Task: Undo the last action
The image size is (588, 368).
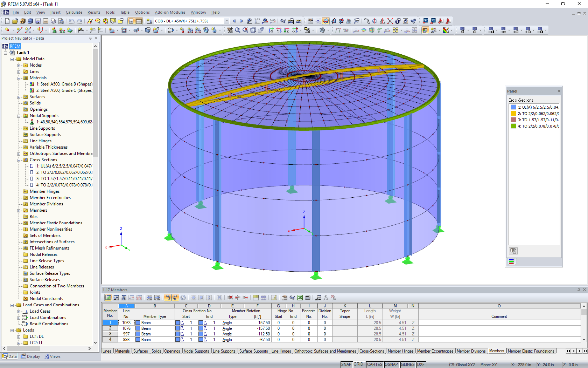Action: coord(71,21)
